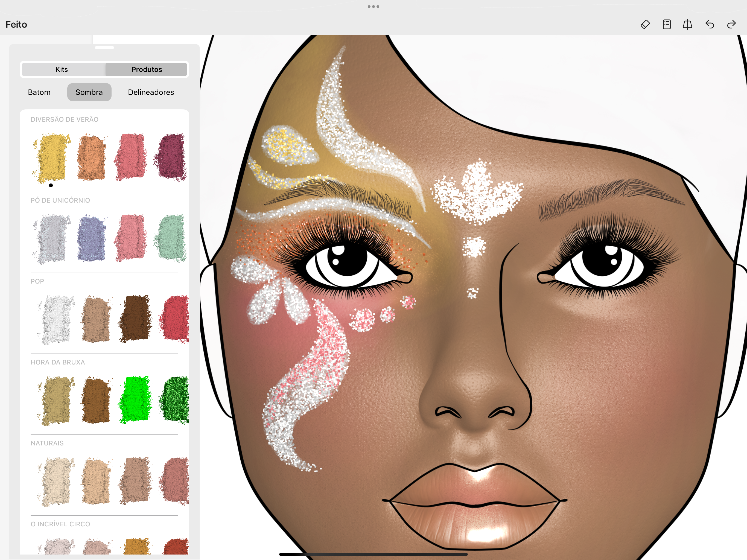This screenshot has width=747, height=560.
Task: Pick plum shadow in Diversão de Verão
Action: (171, 157)
